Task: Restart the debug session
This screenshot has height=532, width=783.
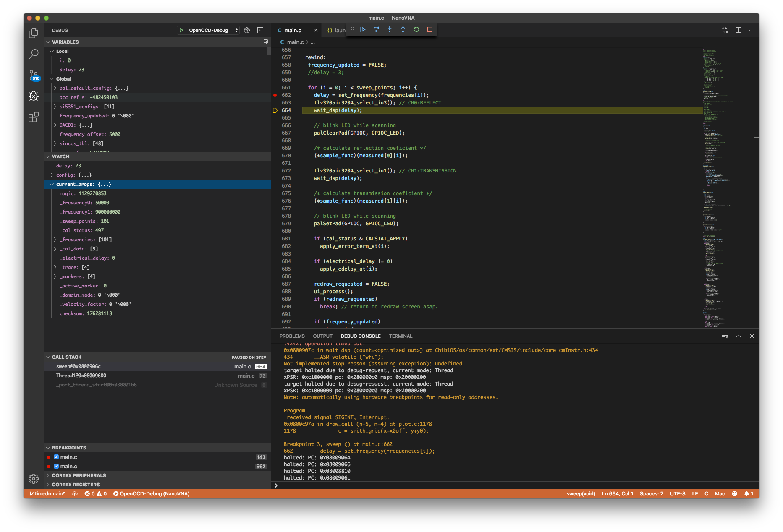Action: 416,29
